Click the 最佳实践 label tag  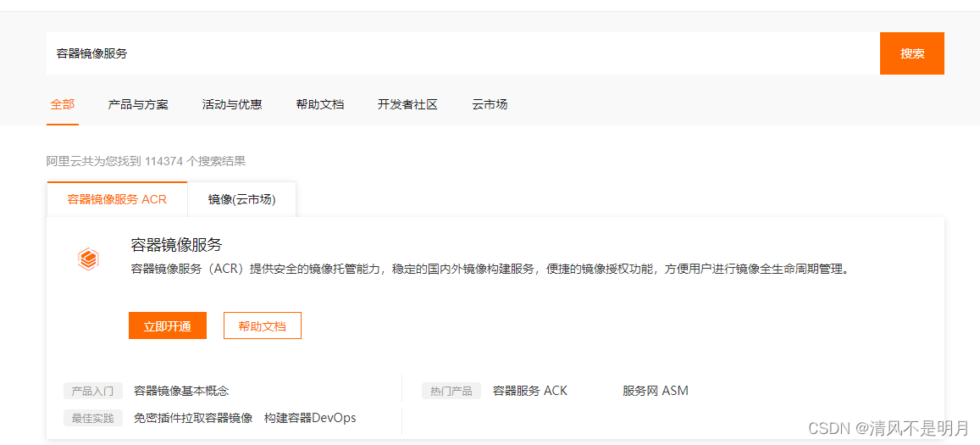(x=92, y=418)
